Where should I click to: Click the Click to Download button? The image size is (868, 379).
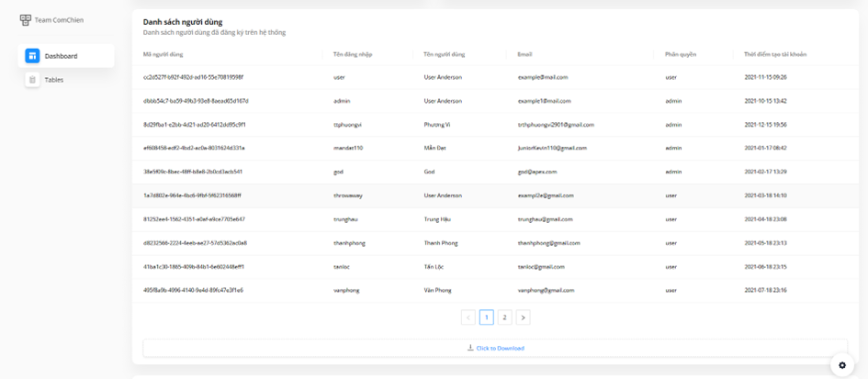(495, 348)
